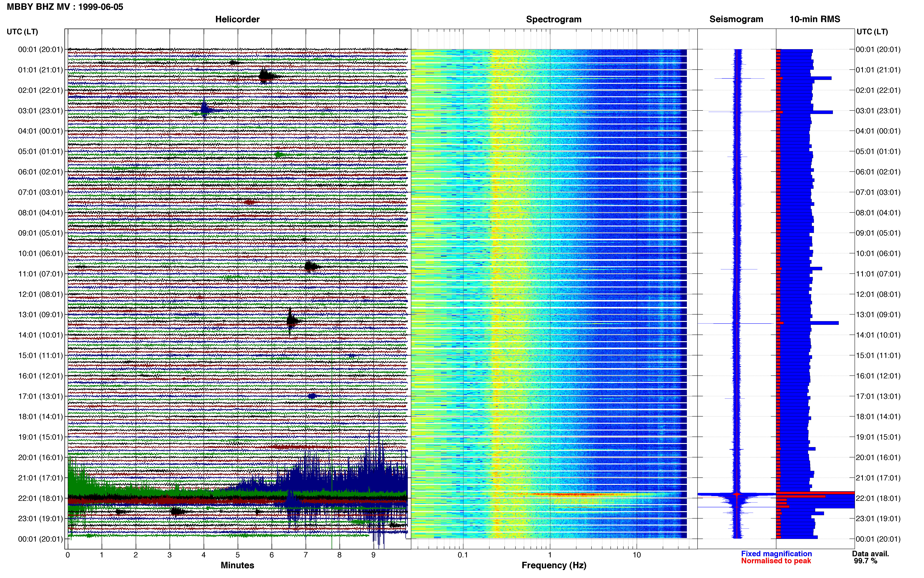Viewport: 924px width, 578px height.
Task: Click right time label '14:01 (10:01)'
Action: pos(878,335)
